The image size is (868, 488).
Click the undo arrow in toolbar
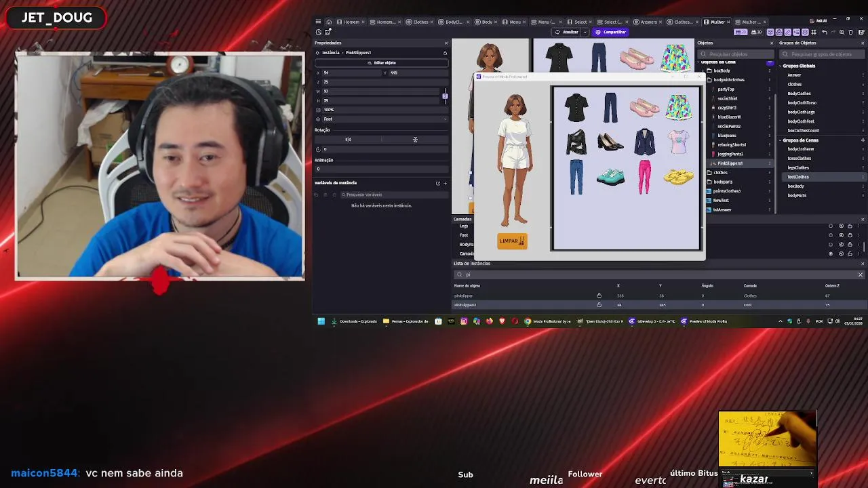click(824, 32)
